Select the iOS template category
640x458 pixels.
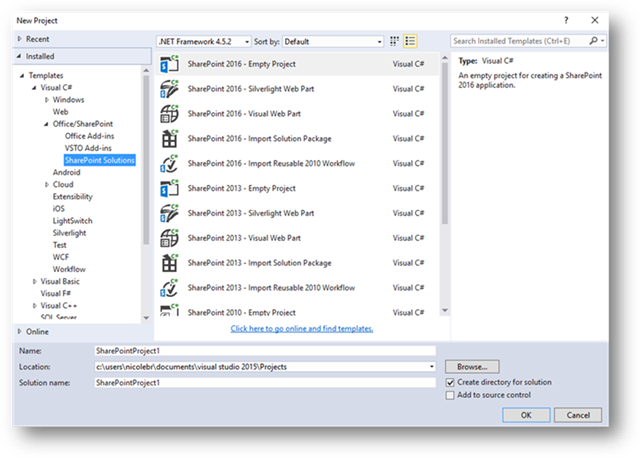pyautogui.click(x=58, y=209)
